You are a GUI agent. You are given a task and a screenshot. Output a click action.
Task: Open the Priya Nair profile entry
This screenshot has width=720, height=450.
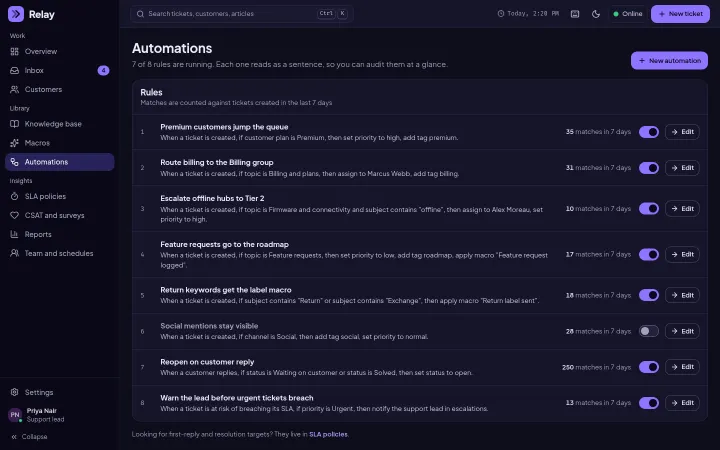(60, 415)
